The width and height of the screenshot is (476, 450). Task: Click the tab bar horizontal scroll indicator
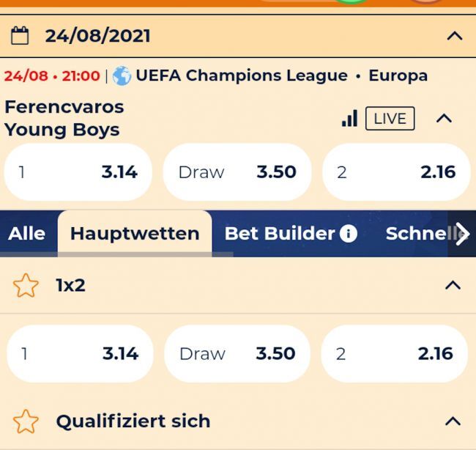pyautogui.click(x=116, y=254)
